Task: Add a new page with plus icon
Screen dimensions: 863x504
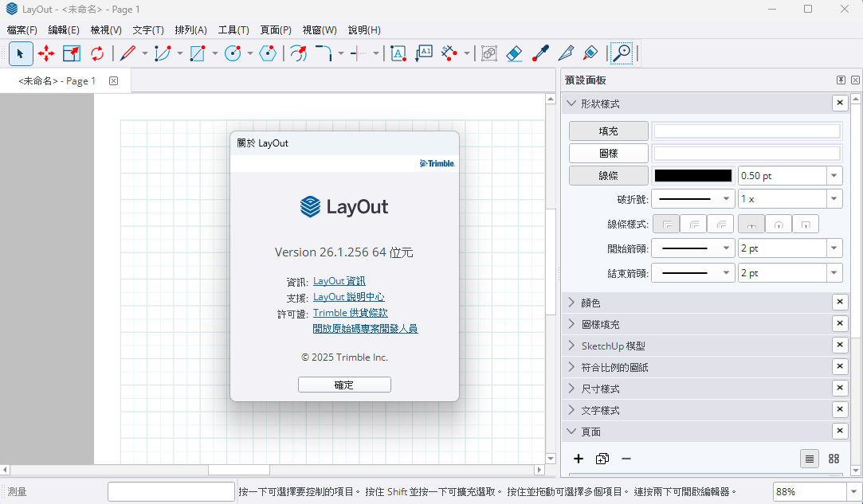Action: (579, 459)
